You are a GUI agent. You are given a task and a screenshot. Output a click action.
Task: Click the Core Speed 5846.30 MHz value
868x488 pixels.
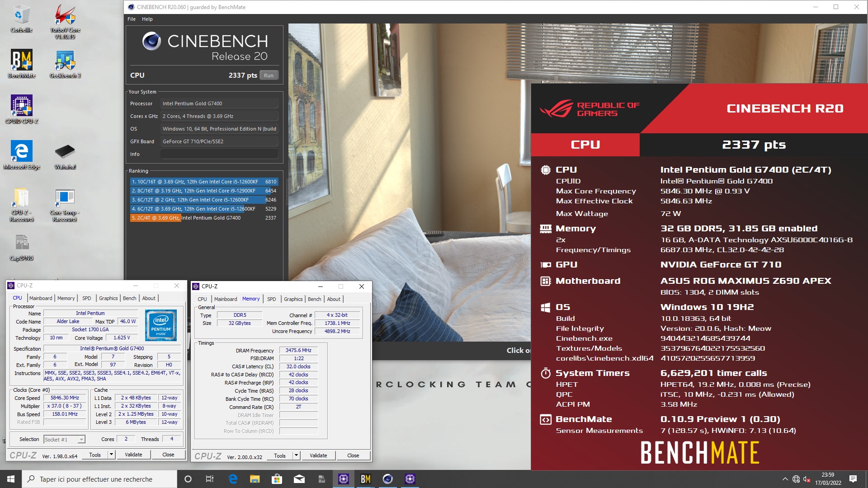point(65,398)
